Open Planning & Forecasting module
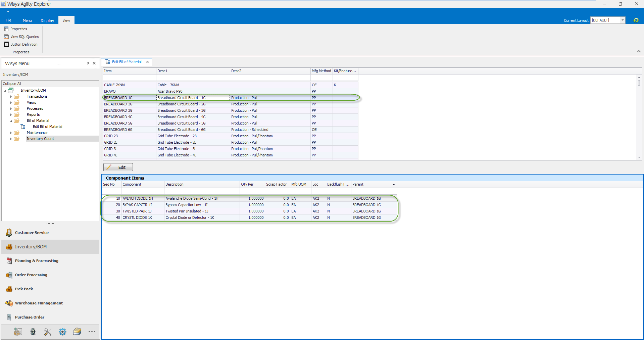This screenshot has height=340, width=644. pos(50,261)
